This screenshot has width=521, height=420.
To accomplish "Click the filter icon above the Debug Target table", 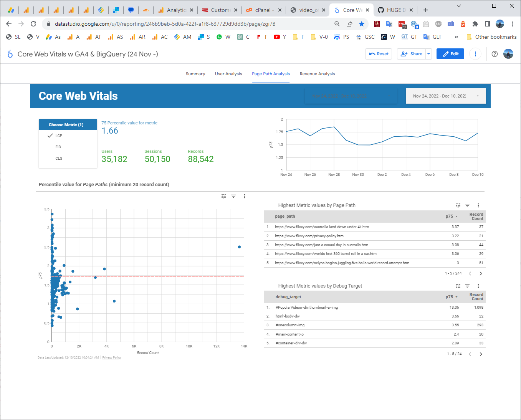I will [467, 286].
